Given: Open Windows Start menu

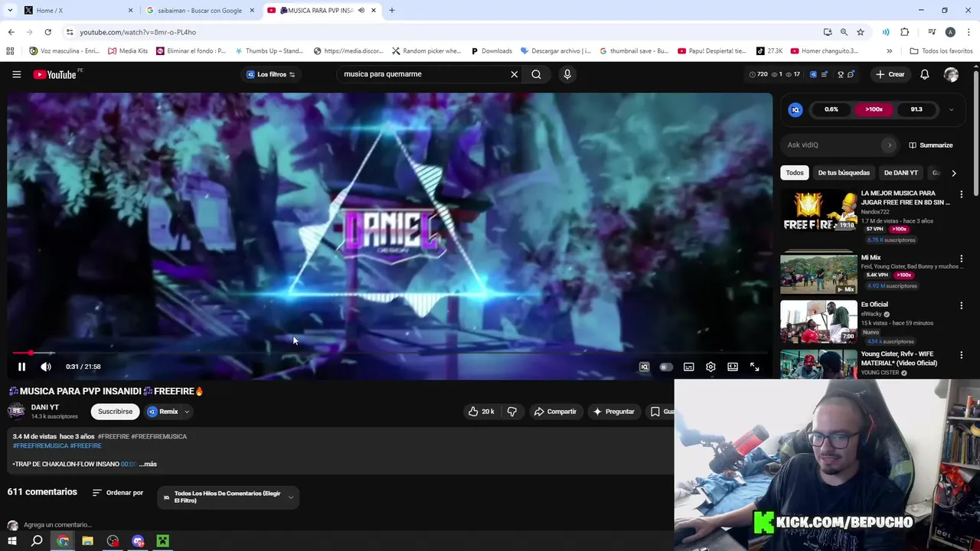Looking at the screenshot, I should [11, 541].
